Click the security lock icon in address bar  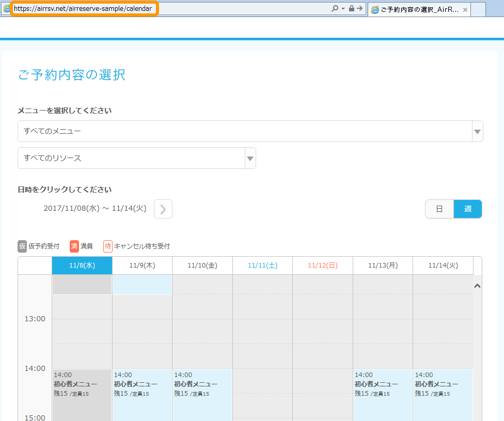point(351,8)
